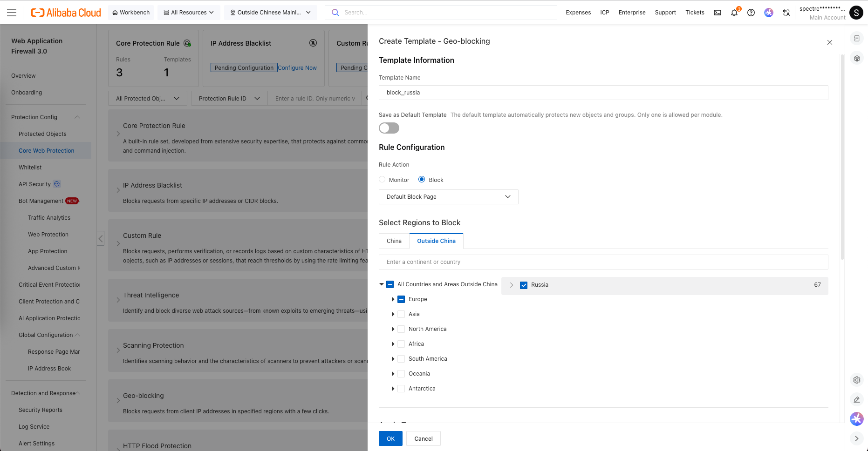
Task: Open the Default Block Page dropdown
Action: [448, 197]
